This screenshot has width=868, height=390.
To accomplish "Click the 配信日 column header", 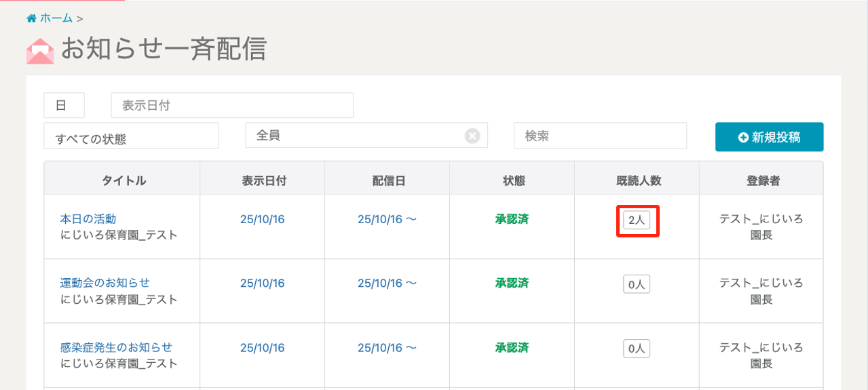I will [389, 180].
